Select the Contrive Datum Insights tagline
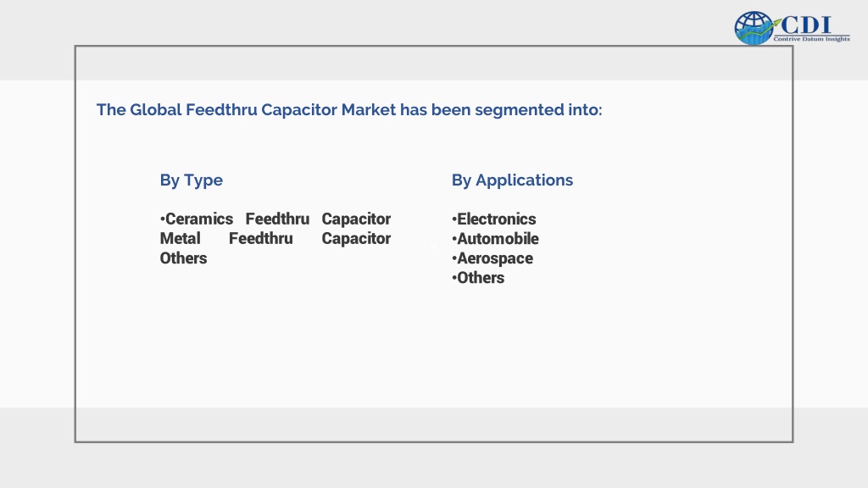The image size is (868, 488). (811, 39)
